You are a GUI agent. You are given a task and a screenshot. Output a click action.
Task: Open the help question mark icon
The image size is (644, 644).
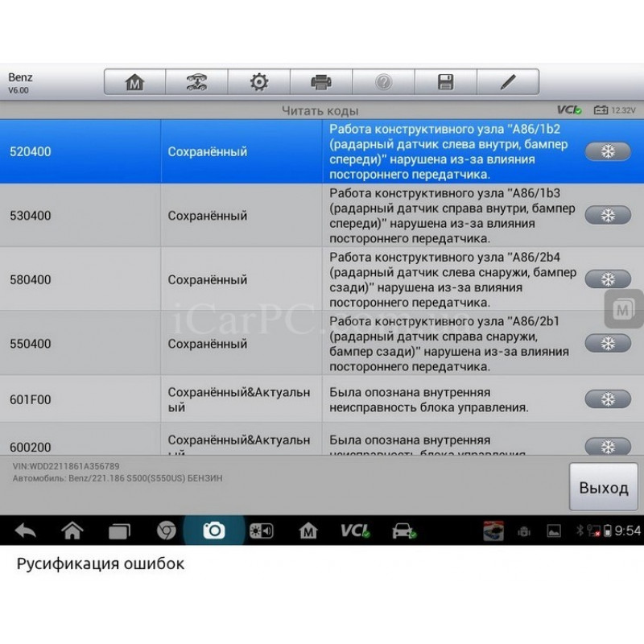point(383,82)
